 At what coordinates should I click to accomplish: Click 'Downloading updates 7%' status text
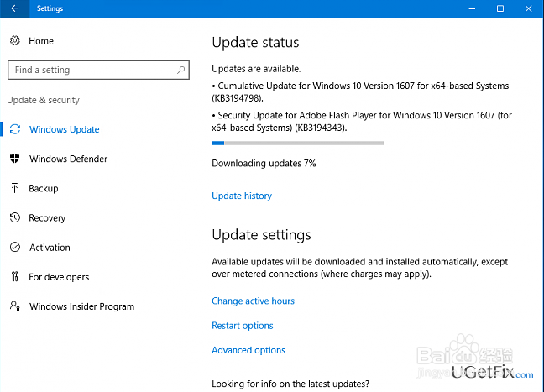point(264,163)
